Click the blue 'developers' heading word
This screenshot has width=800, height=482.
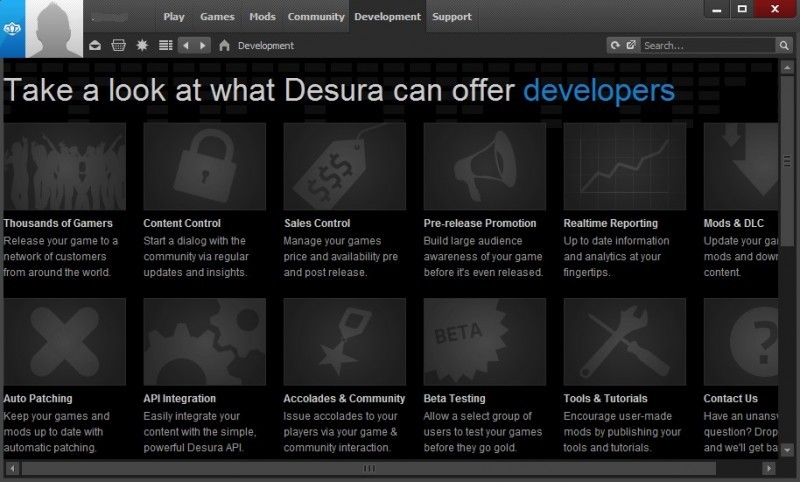(599, 91)
